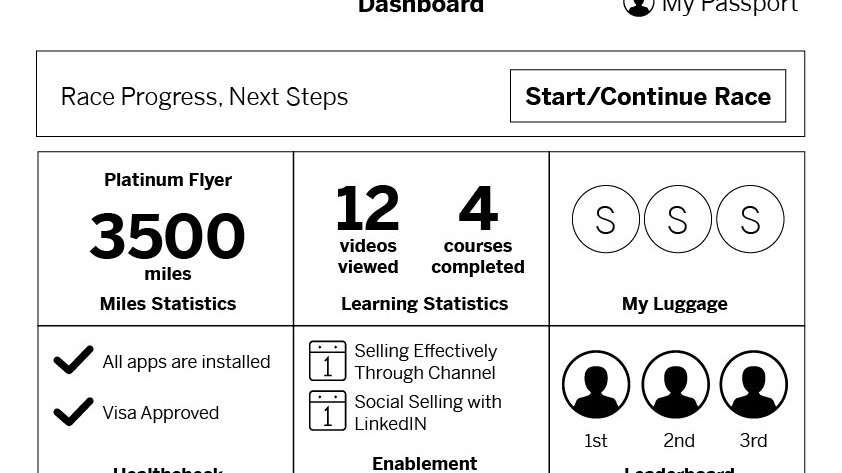Open the Learning Statistics section

[x=424, y=304]
